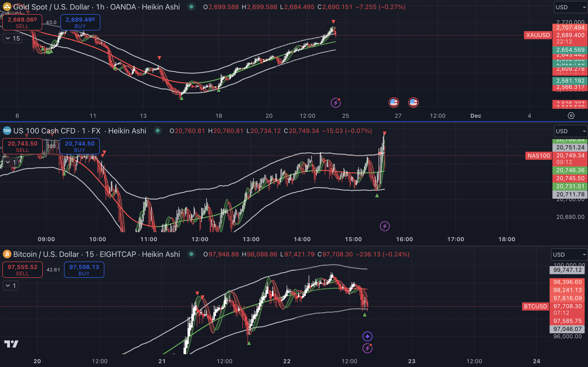Click the red sell signal arrow above latest Gold candle
The image size is (588, 367).
333,22
